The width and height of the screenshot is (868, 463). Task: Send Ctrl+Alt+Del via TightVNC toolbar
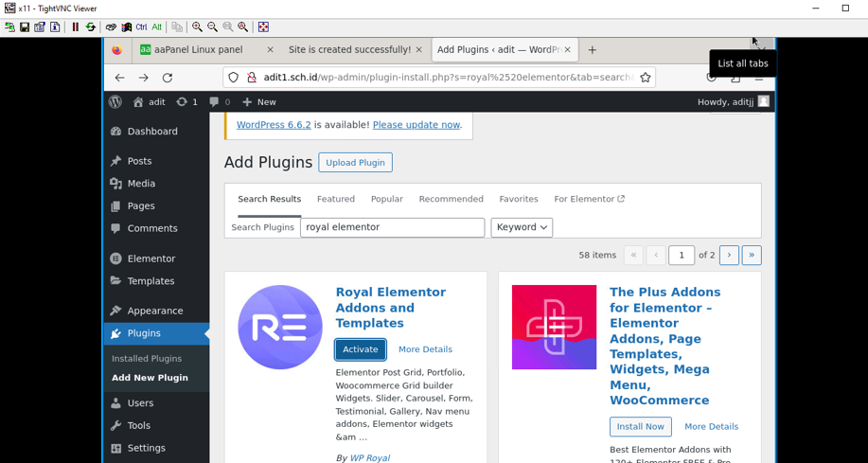click(x=112, y=27)
